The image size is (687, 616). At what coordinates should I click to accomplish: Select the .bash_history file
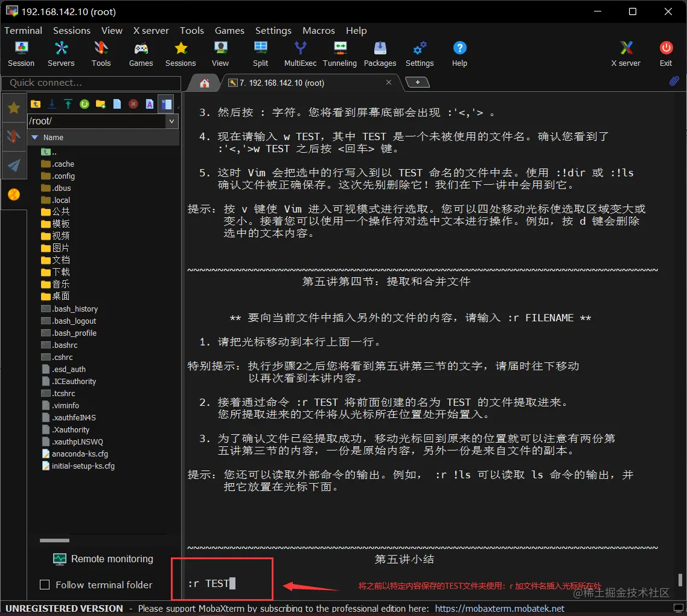69,309
